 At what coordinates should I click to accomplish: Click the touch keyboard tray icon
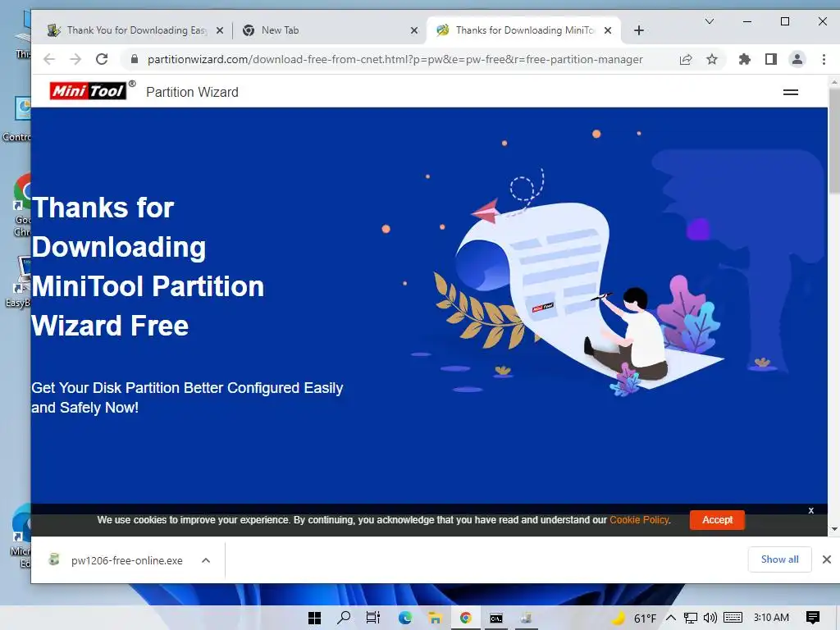[733, 618]
